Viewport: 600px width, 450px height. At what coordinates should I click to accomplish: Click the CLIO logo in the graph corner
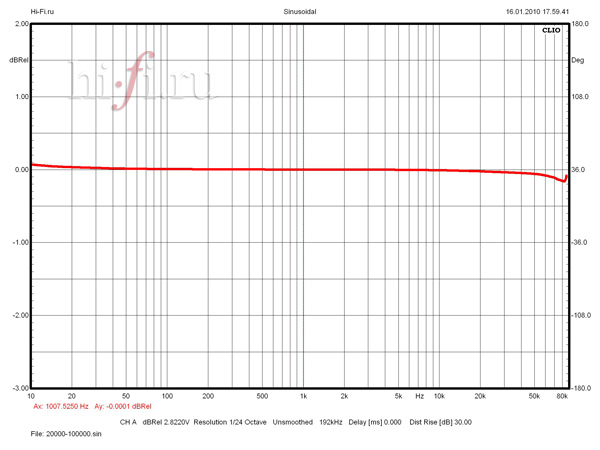tap(551, 31)
